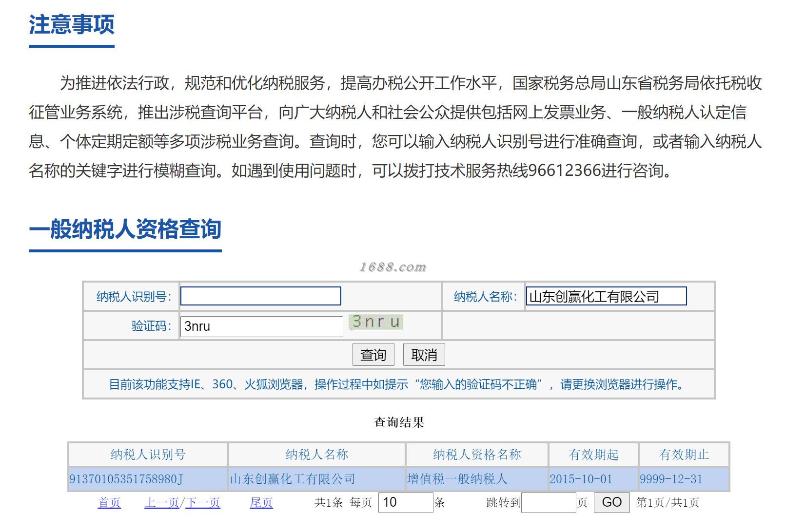Viewport: 785px width, 532px height.
Task: Click the 纳税人识别号 input field
Action: coord(260,296)
